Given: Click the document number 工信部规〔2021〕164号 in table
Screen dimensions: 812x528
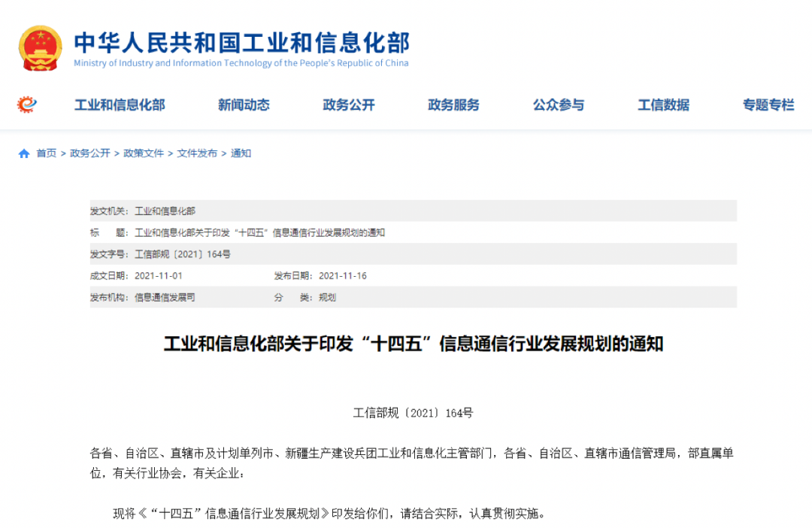Looking at the screenshot, I should (x=182, y=254).
